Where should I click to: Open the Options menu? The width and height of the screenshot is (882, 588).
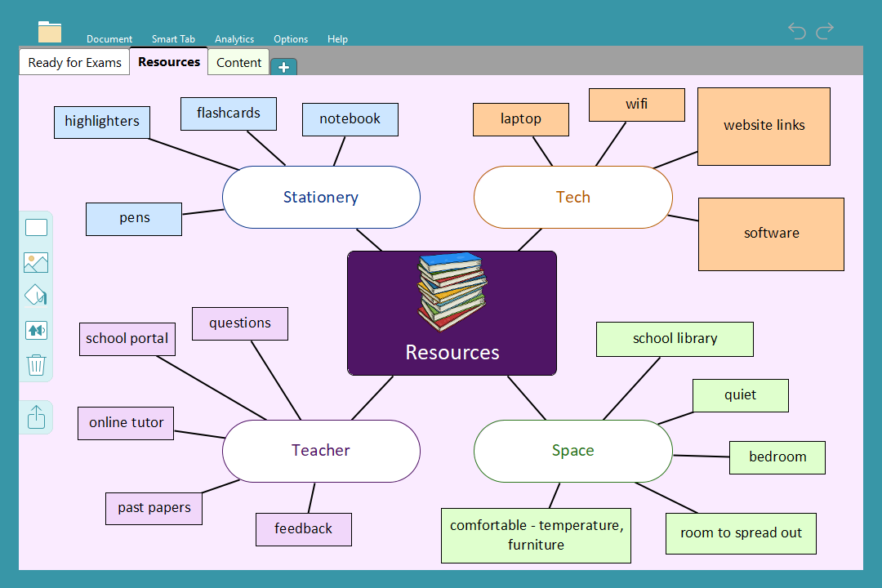(291, 39)
